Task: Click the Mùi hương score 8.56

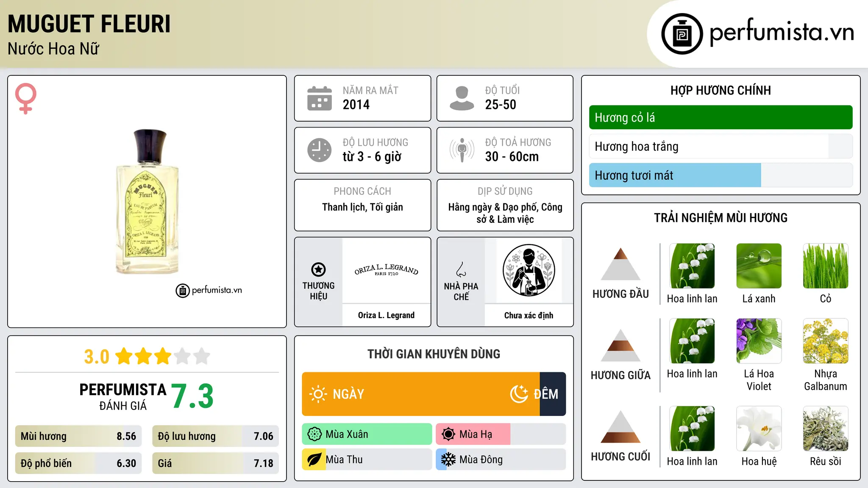Action: [126, 436]
